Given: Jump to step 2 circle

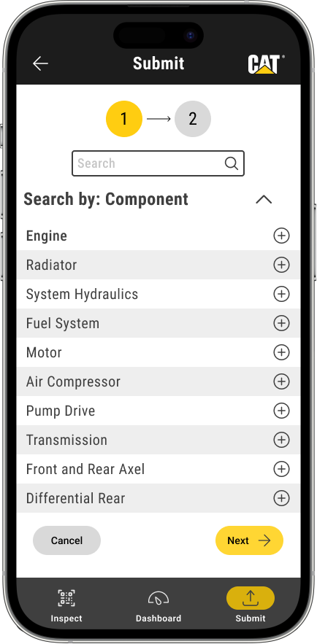Looking at the screenshot, I should pos(193,119).
